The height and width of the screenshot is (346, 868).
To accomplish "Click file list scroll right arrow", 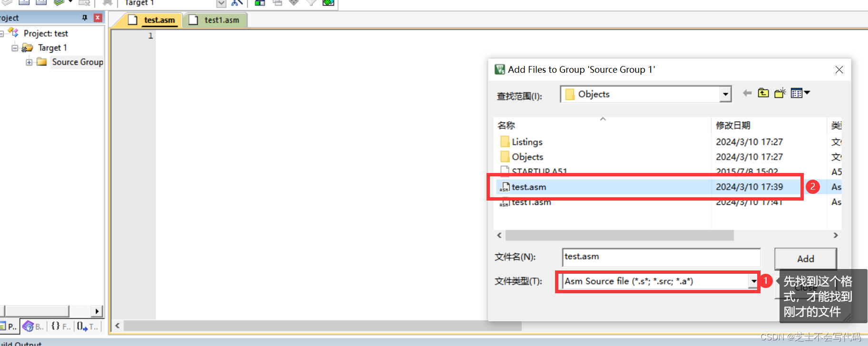I will tap(836, 235).
